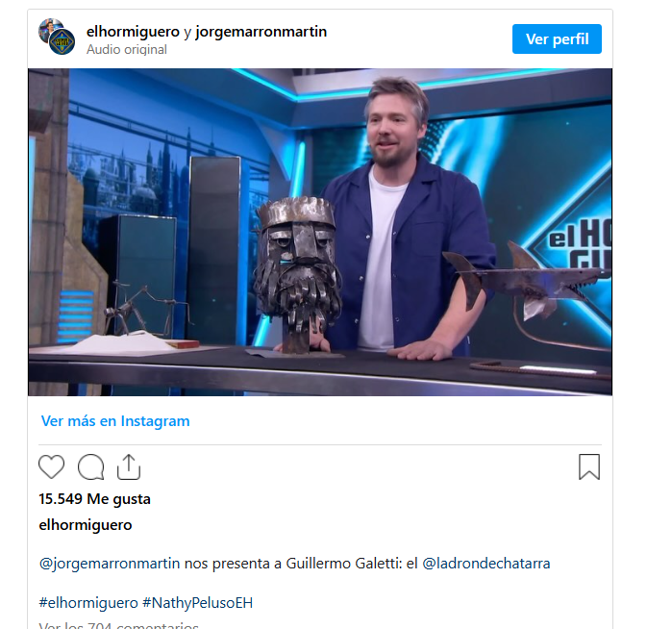Viewport: 672px width, 629px height.
Task: Like the post with heart icon
Action: [51, 466]
